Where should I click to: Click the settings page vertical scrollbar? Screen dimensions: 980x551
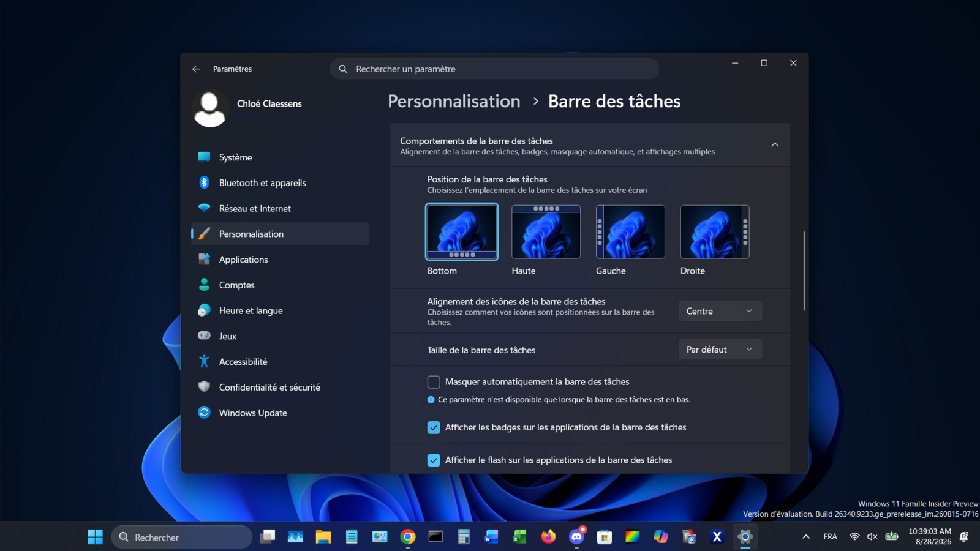pyautogui.click(x=804, y=271)
